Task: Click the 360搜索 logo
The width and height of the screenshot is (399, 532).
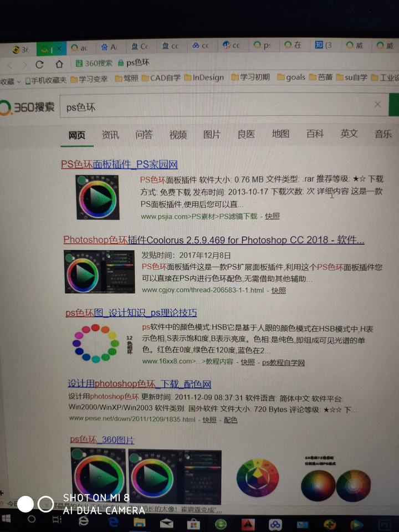Action: [27, 107]
